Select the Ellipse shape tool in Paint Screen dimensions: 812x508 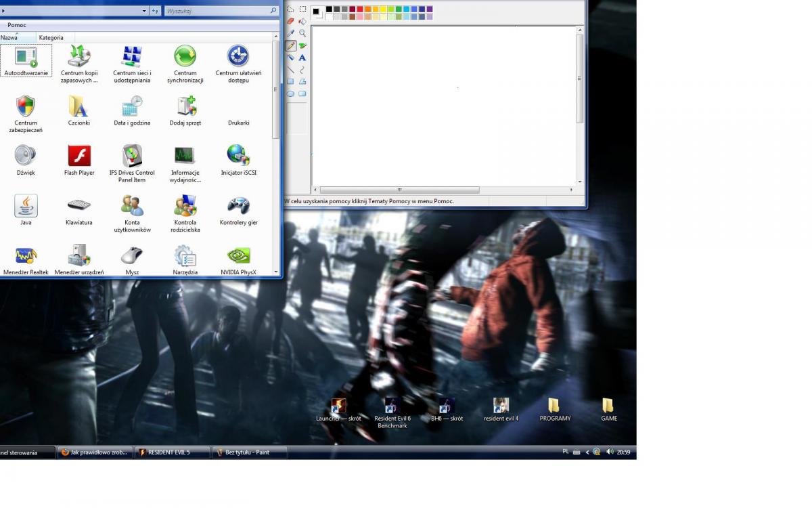(291, 93)
